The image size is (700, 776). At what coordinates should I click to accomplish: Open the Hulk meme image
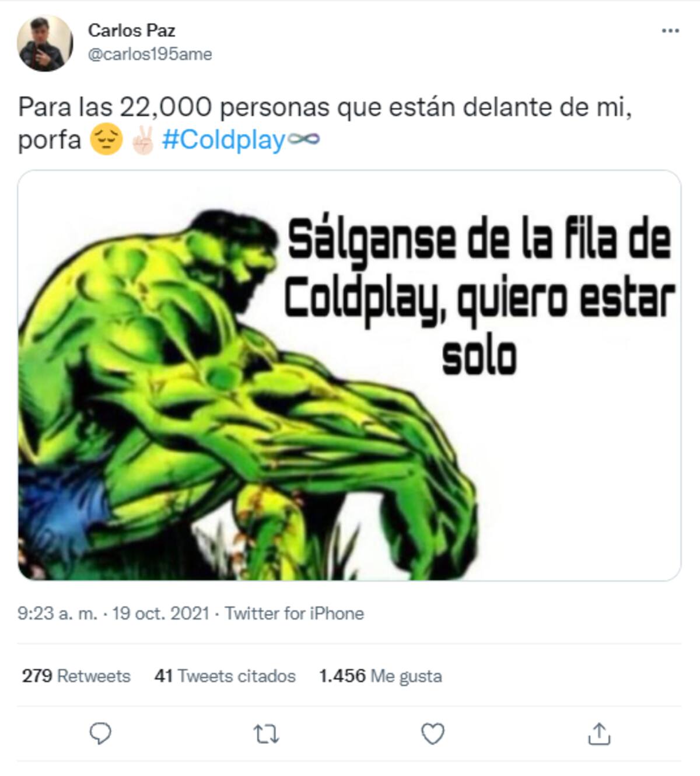click(x=349, y=375)
